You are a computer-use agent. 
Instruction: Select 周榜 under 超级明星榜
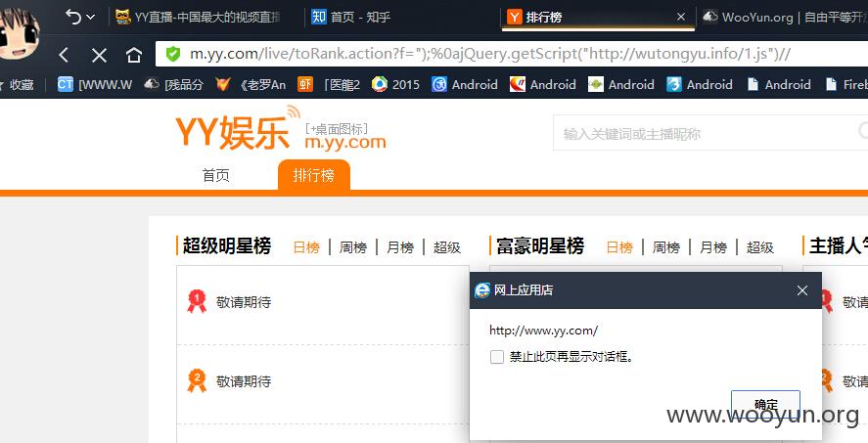[353, 247]
